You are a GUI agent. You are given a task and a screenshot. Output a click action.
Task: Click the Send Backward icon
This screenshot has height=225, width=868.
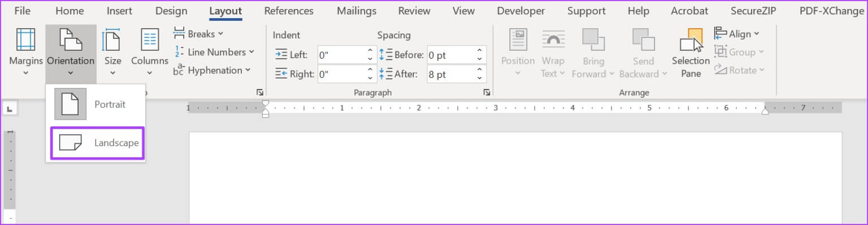643,40
